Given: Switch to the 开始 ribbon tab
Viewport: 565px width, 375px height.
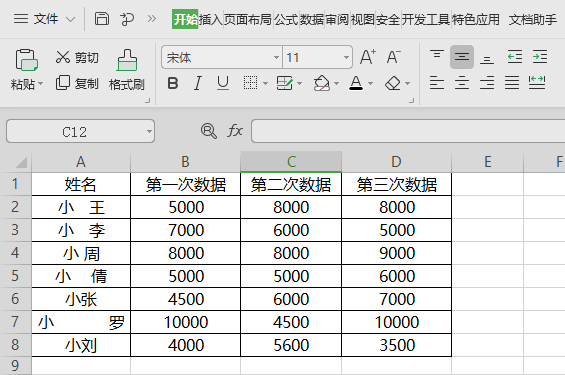Looking at the screenshot, I should 185,19.
